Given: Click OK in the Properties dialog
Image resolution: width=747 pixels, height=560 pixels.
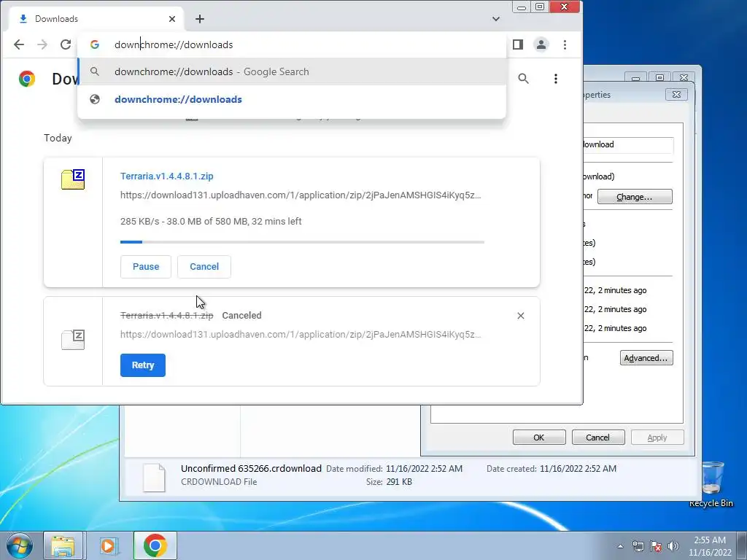Looking at the screenshot, I should coord(539,437).
